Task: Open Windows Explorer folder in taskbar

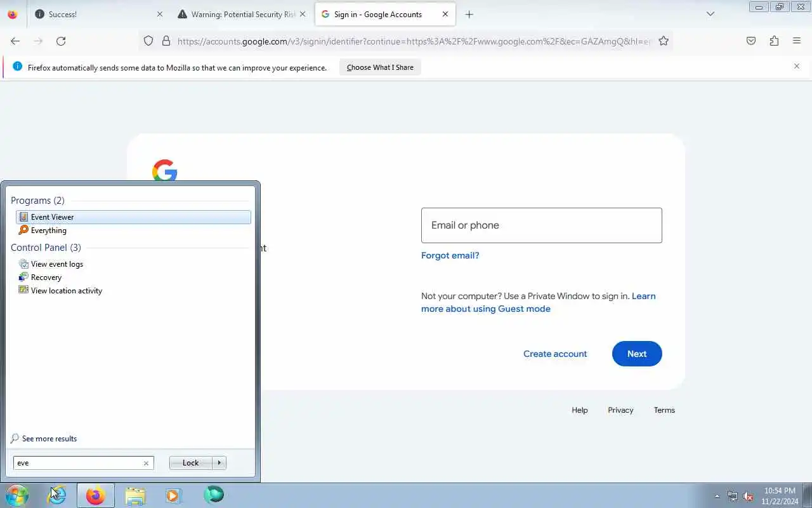Action: tap(135, 495)
